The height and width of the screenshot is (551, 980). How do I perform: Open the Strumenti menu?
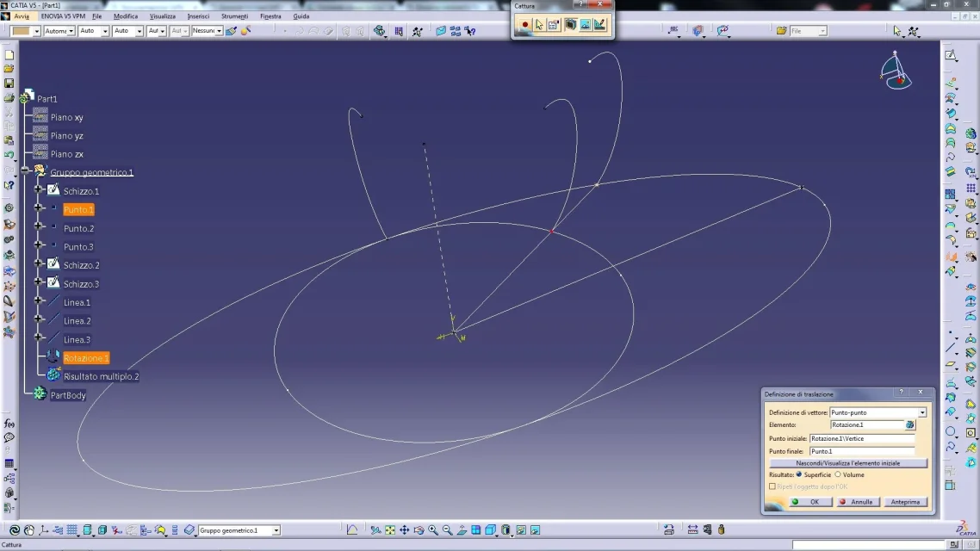pos(234,16)
